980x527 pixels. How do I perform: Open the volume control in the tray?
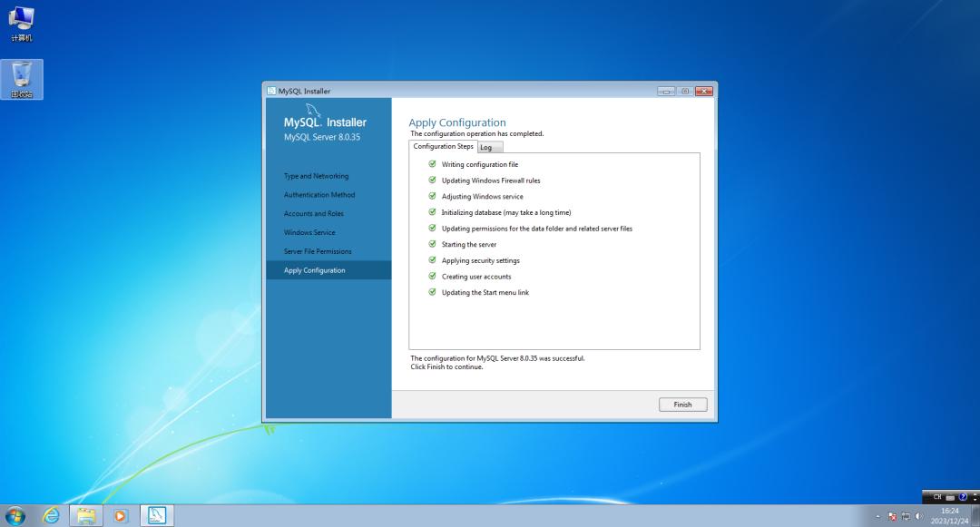pyautogui.click(x=918, y=516)
